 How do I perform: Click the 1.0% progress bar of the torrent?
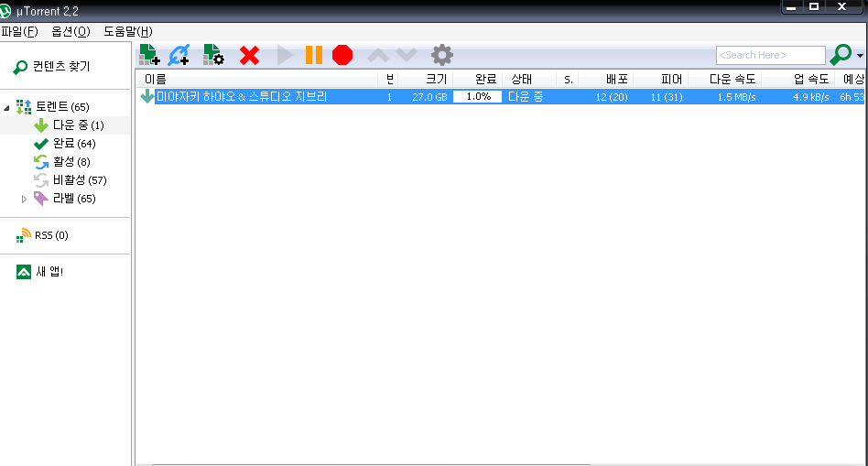click(477, 97)
